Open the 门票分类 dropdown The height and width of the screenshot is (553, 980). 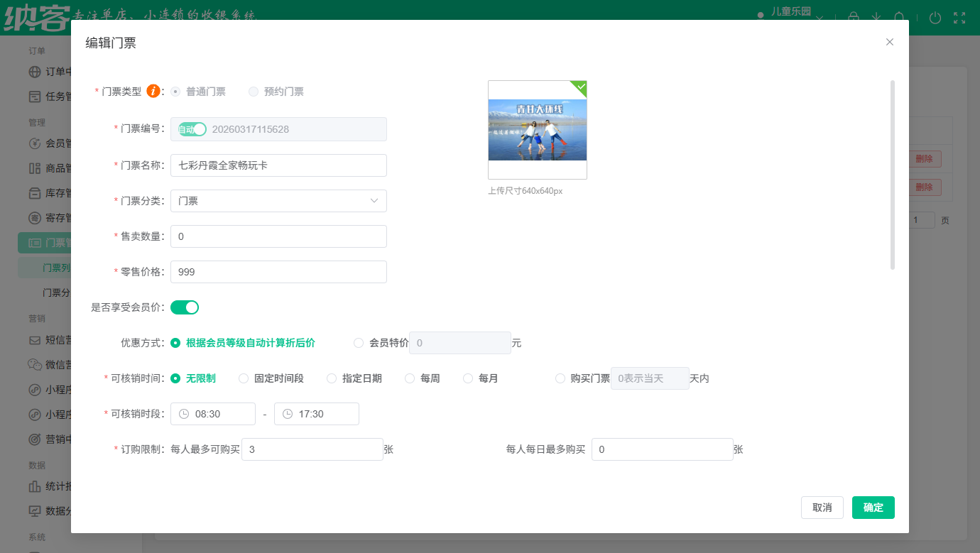click(278, 201)
